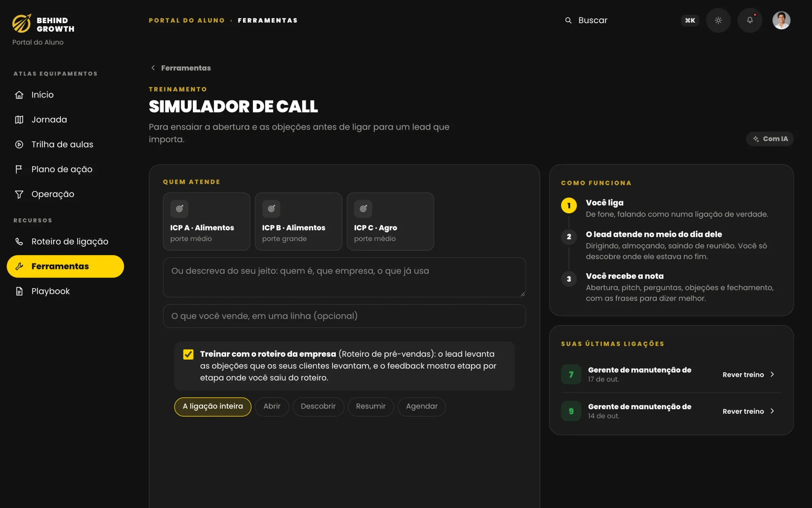Select the Resumir stage chip
Viewport: 812px width, 508px height.
(x=371, y=406)
